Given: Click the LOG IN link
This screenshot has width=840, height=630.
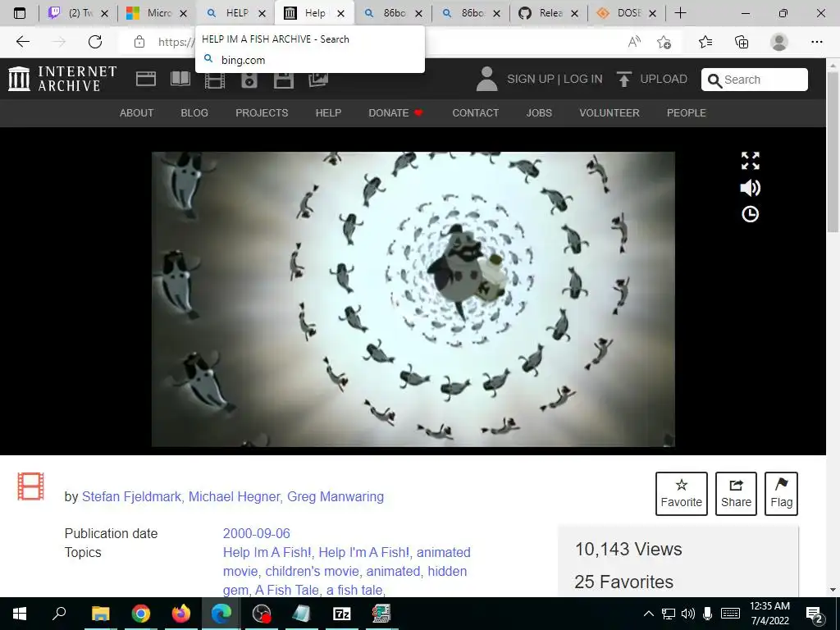Looking at the screenshot, I should coord(583,80).
